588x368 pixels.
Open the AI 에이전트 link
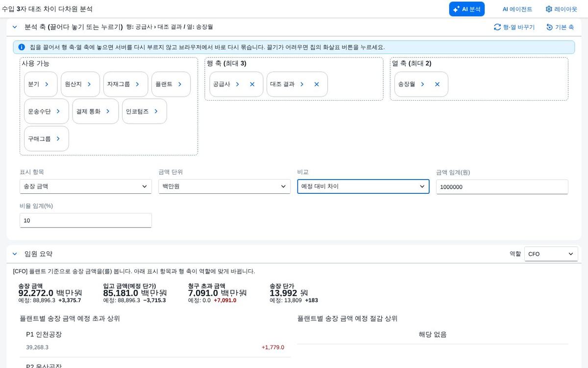point(517,9)
